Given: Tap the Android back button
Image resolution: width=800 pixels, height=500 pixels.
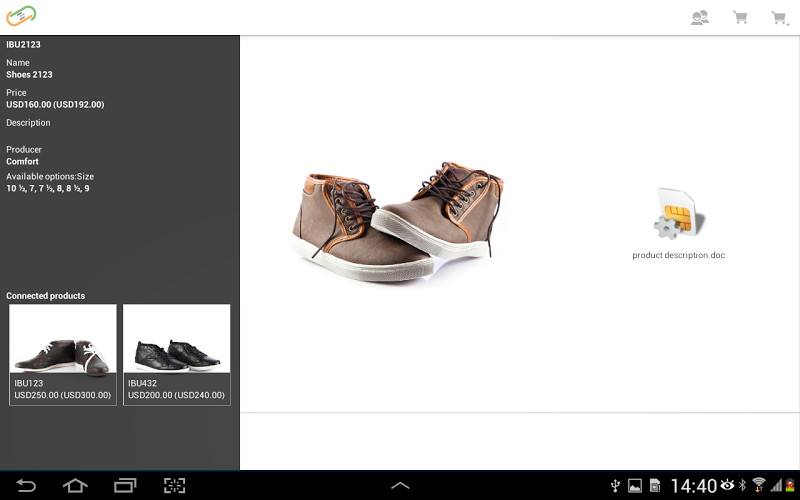Looking at the screenshot, I should [x=26, y=485].
